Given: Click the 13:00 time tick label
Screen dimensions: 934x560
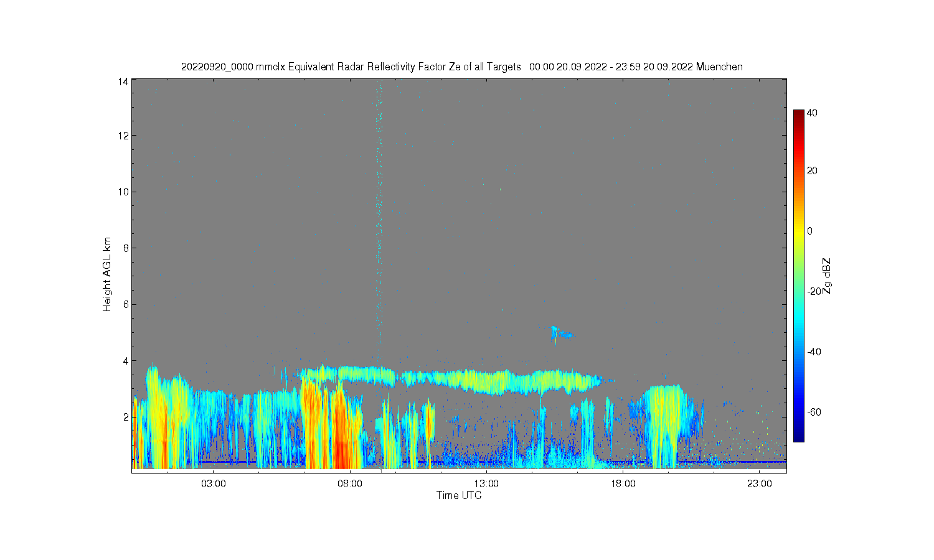Looking at the screenshot, I should coord(486,483).
